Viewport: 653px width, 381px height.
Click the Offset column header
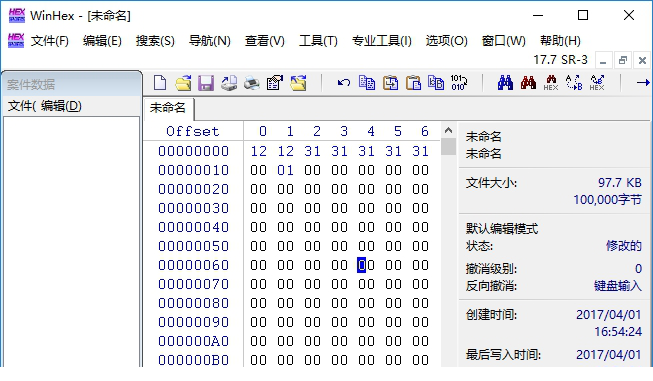(193, 131)
